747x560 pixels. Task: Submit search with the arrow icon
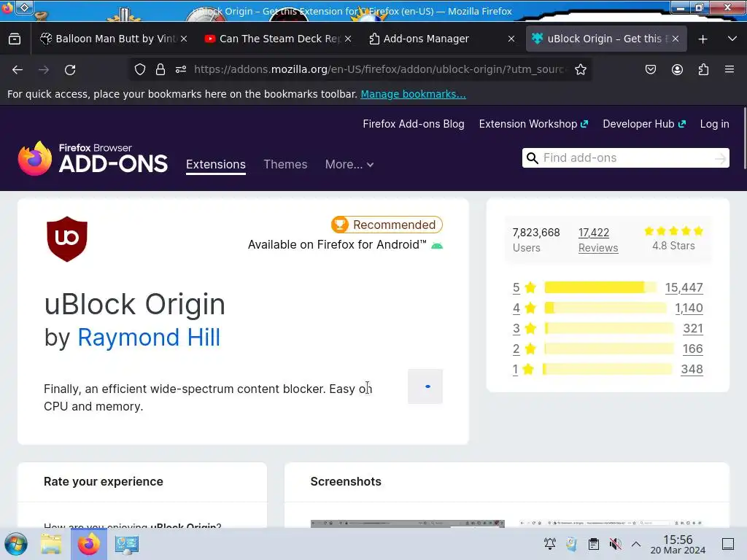(x=720, y=158)
